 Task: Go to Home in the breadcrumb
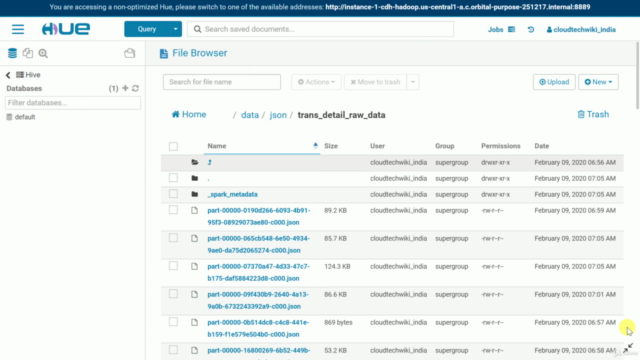(189, 115)
